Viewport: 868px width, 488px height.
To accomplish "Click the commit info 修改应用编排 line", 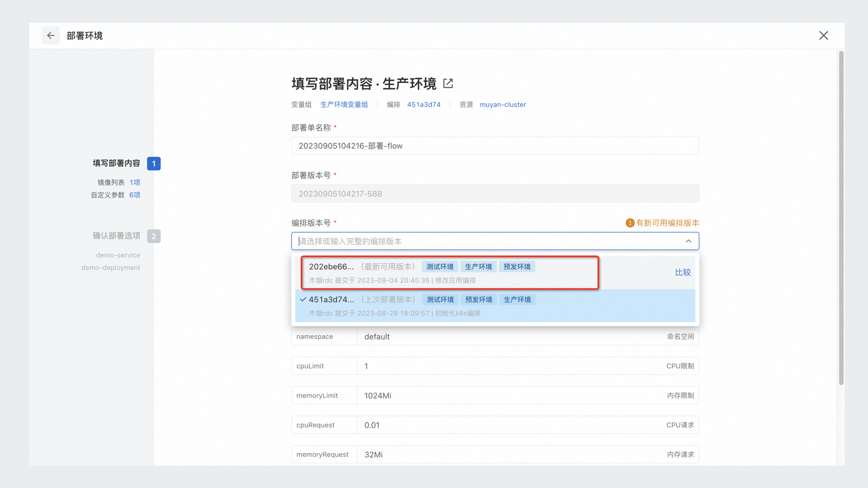I will pyautogui.click(x=392, y=280).
